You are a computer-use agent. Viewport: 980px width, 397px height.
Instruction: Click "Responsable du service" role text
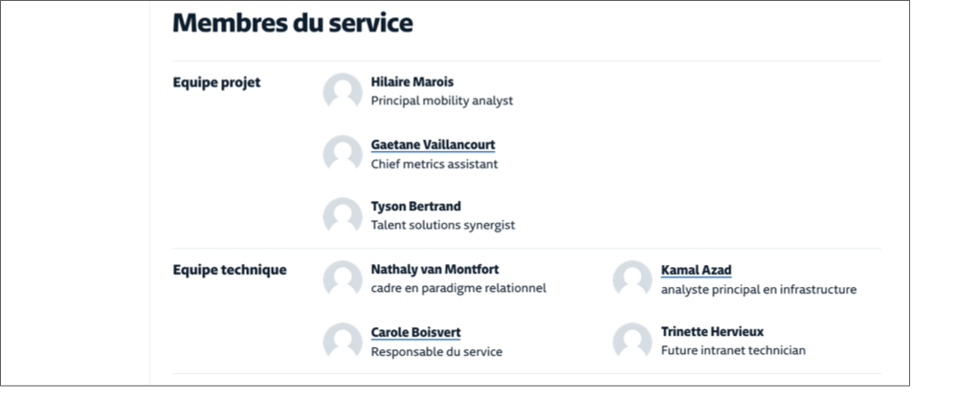[436, 351]
